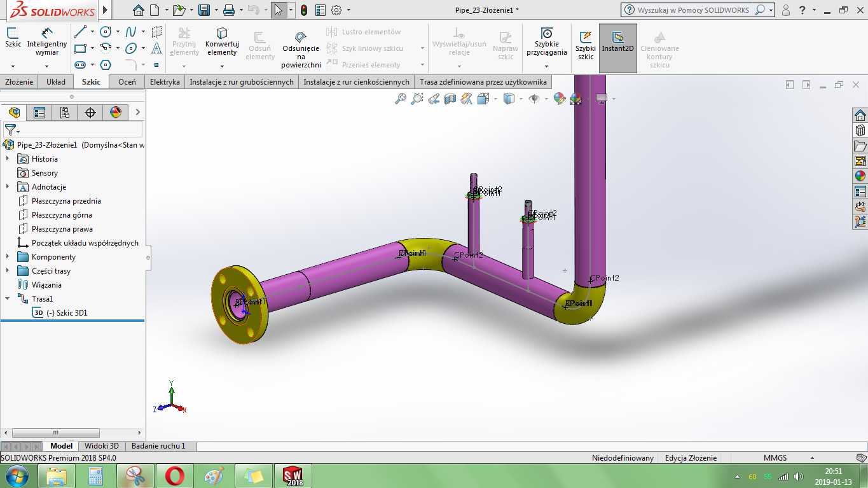Toggle the Hide/Show Items eye icon
This screenshot has width=868, height=488.
[534, 99]
